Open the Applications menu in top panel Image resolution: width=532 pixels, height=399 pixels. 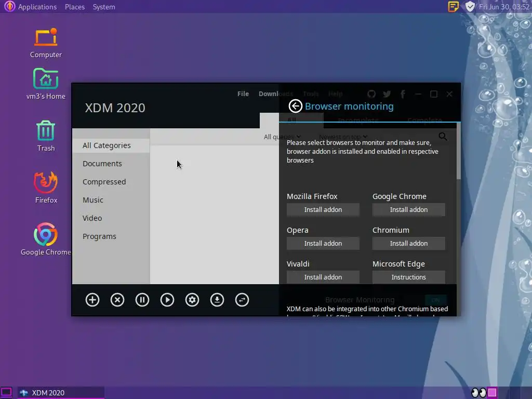tap(37, 7)
